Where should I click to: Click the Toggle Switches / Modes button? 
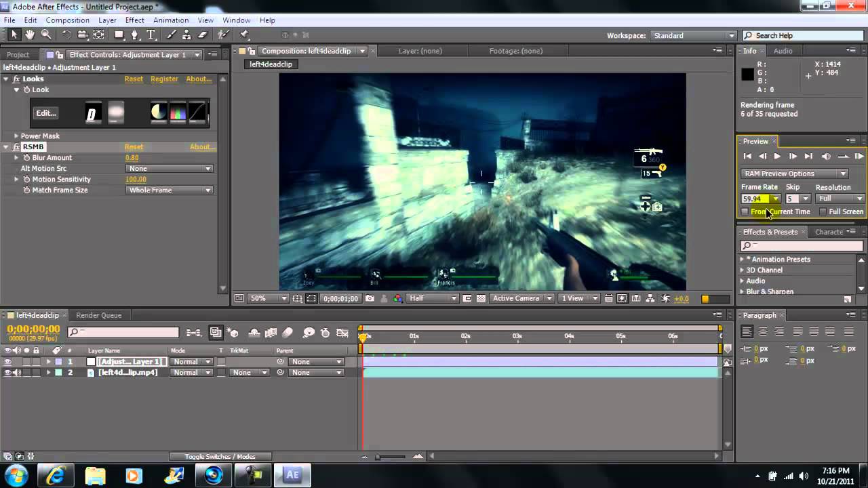point(220,457)
